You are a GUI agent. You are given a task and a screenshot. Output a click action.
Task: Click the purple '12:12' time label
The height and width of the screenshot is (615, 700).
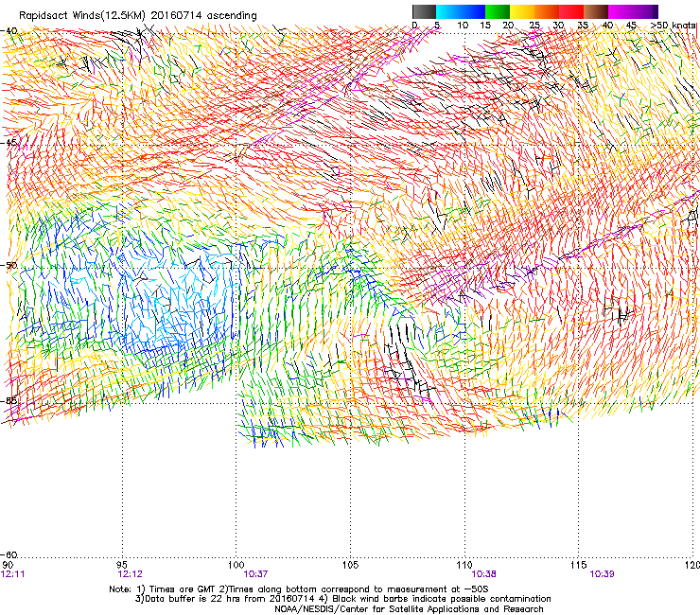(x=130, y=574)
